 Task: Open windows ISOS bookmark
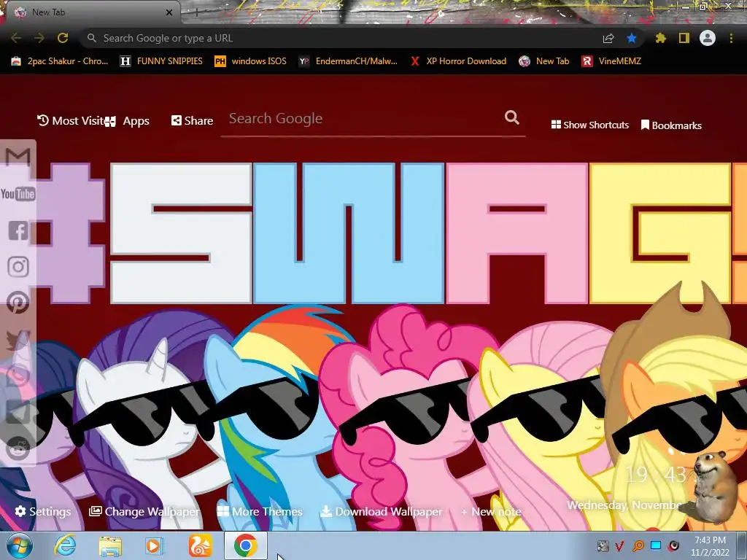[251, 61]
